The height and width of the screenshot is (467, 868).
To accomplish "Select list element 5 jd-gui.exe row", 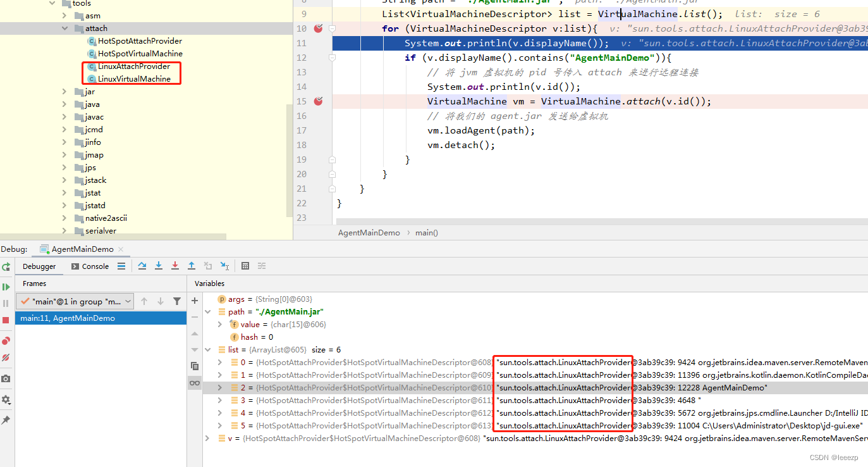I will coord(535,426).
